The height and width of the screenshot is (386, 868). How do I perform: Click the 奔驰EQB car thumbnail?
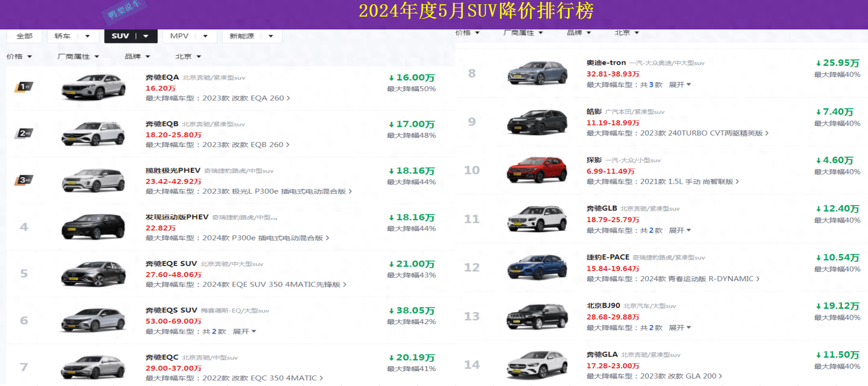(x=93, y=134)
